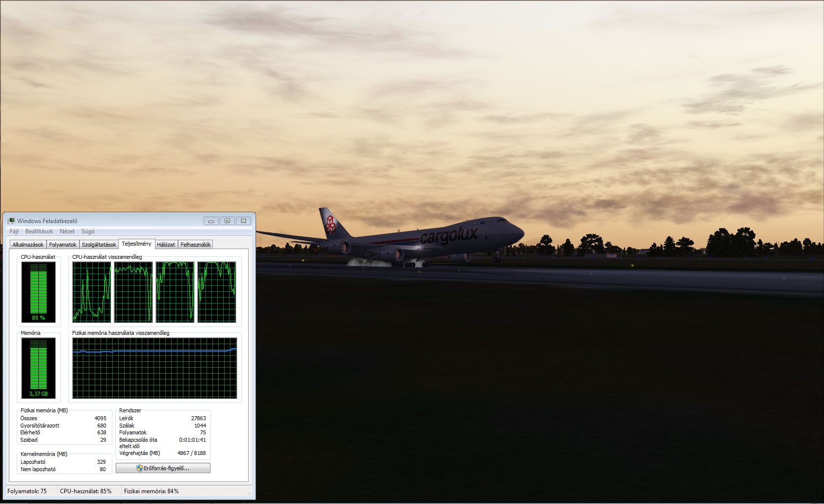Viewport: 824px width, 504px height.
Task: Click the physical memory usage history graph
Action: [x=154, y=368]
